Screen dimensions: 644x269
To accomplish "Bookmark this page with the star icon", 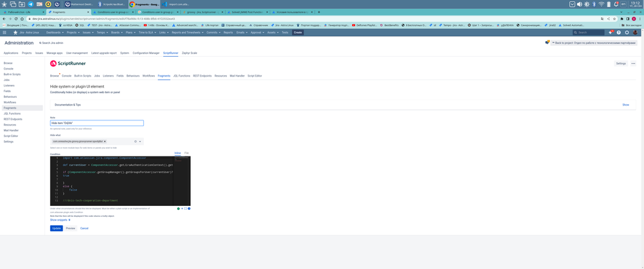I will tap(614, 19).
